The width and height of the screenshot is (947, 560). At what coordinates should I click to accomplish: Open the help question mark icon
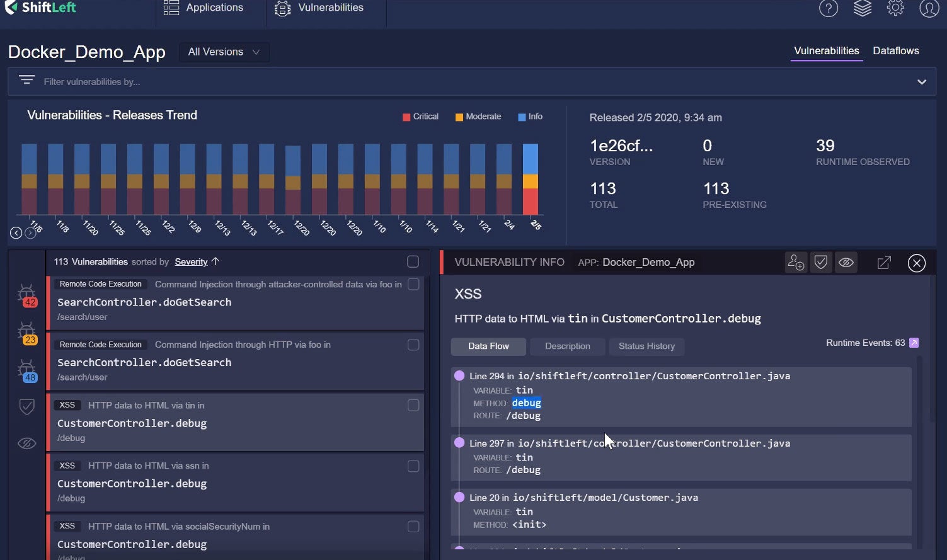pyautogui.click(x=828, y=8)
